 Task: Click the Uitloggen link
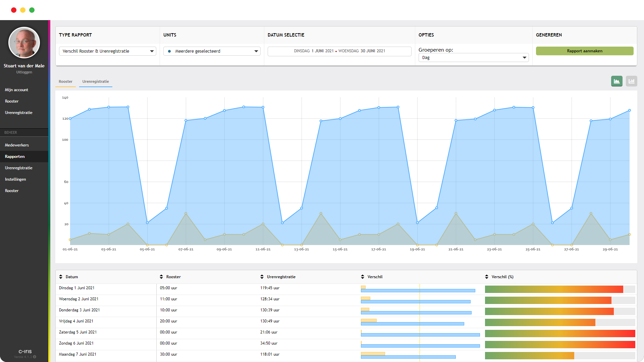(x=24, y=72)
